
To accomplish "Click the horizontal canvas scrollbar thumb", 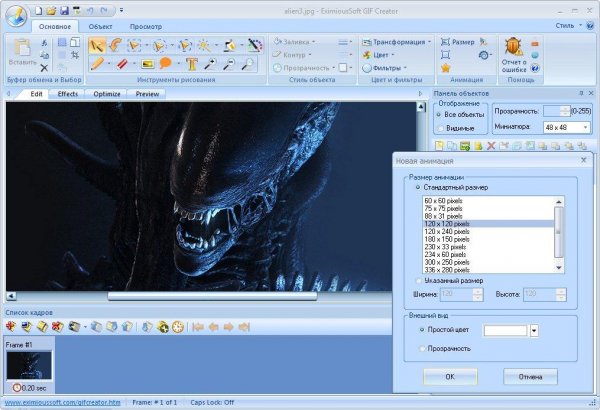I will pos(212,296).
